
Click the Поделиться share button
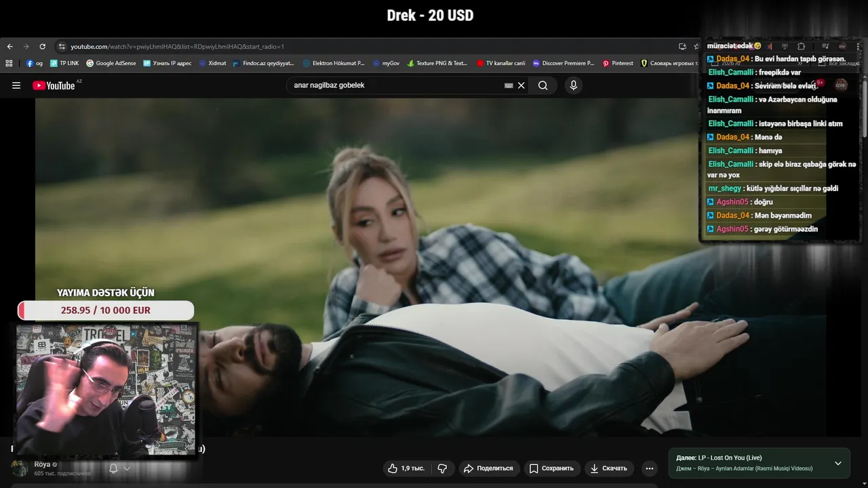488,468
